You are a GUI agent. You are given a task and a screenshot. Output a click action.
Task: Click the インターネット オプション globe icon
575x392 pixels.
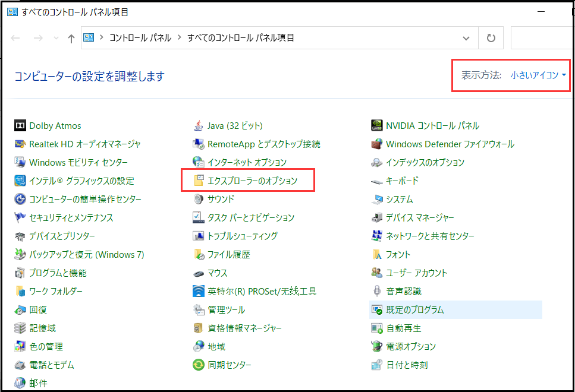coord(199,162)
